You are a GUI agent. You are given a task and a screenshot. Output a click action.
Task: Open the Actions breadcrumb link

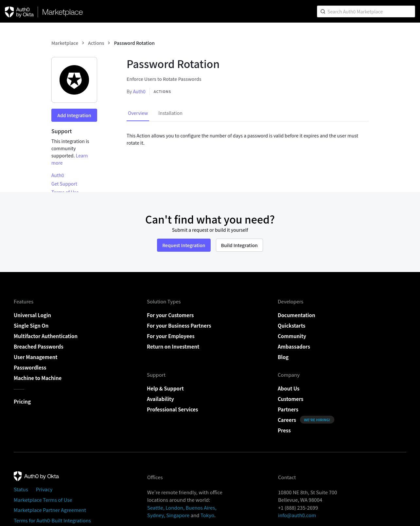coord(96,43)
